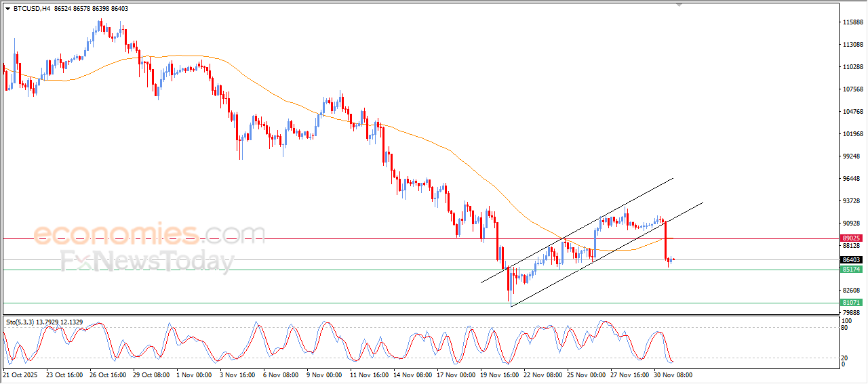Click the 104768 price axis label
Viewport: 868px width, 384px height.
(851, 112)
